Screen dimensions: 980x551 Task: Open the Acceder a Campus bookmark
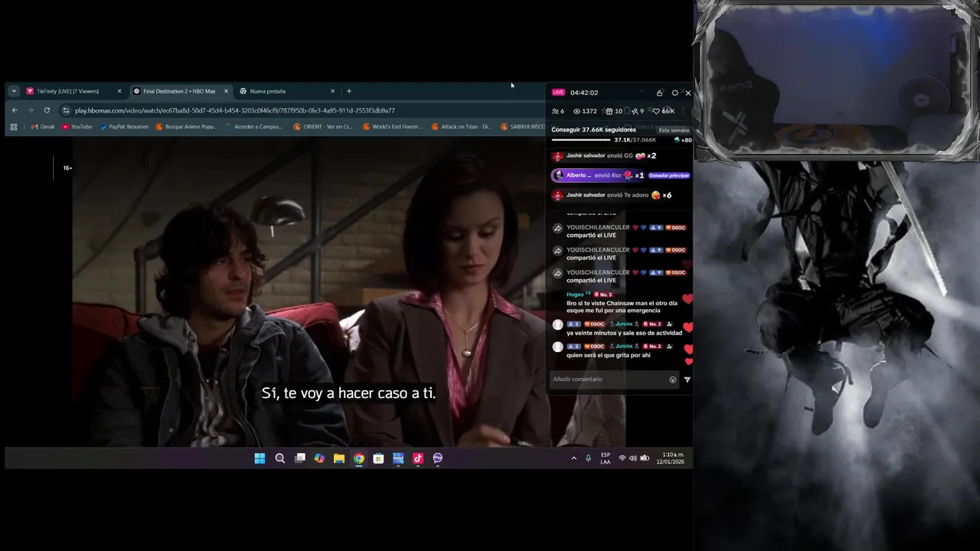click(x=254, y=127)
